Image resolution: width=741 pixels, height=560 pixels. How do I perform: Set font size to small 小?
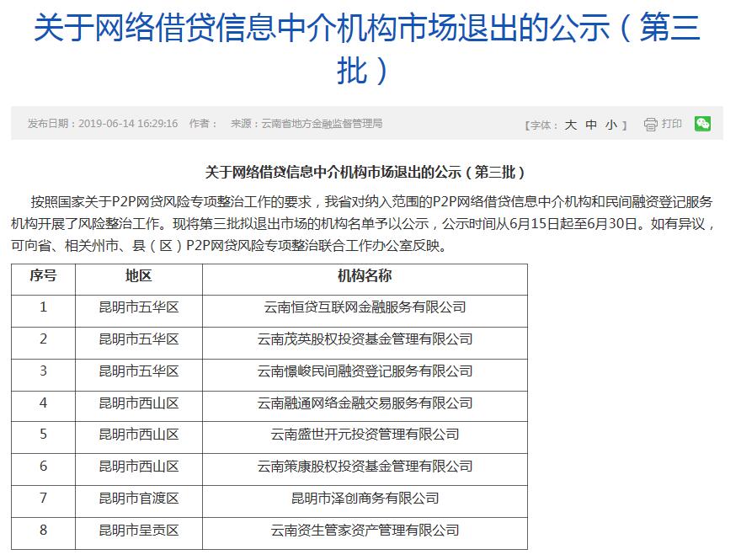[611, 125]
